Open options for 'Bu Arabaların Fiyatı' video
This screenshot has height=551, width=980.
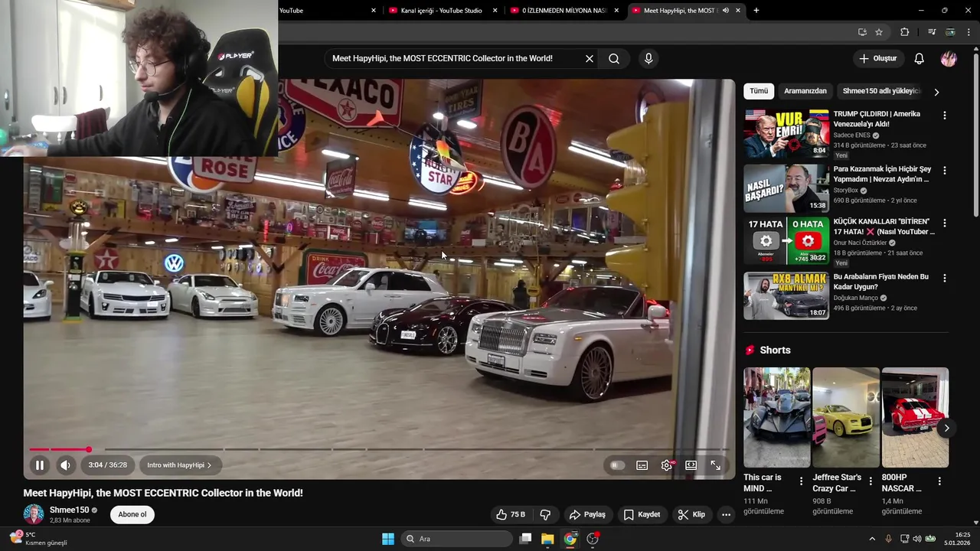[x=945, y=279]
